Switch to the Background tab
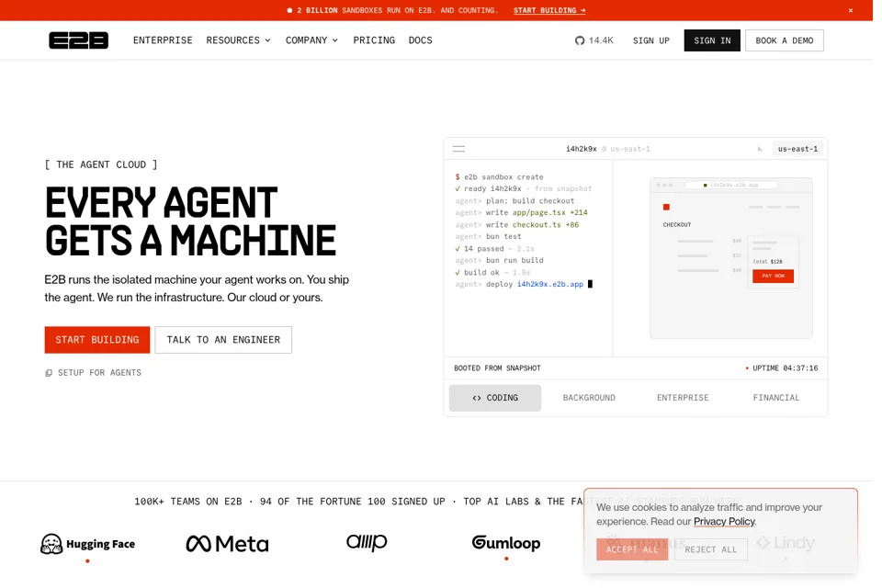The height and width of the screenshot is (588, 882). click(x=589, y=398)
